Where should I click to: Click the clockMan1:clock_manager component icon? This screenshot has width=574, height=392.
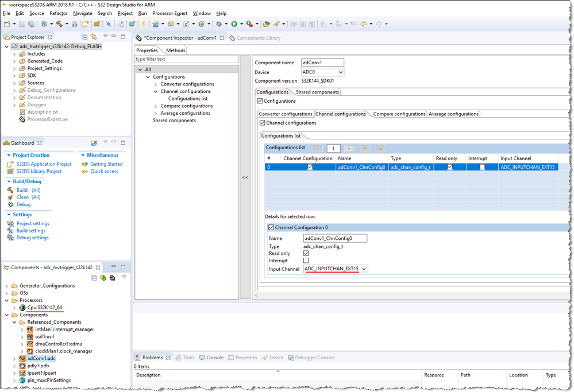[30, 351]
